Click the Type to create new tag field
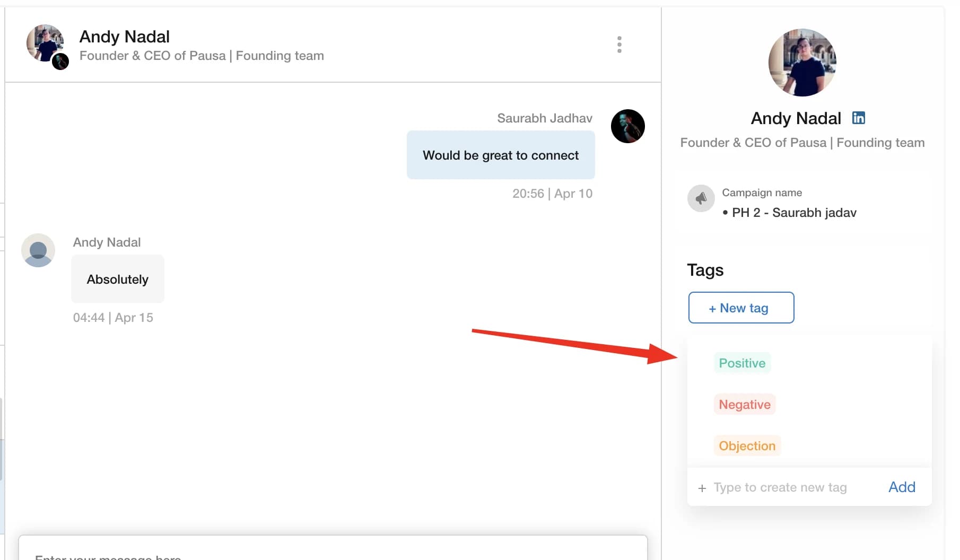This screenshot has width=960, height=560. pyautogui.click(x=781, y=487)
